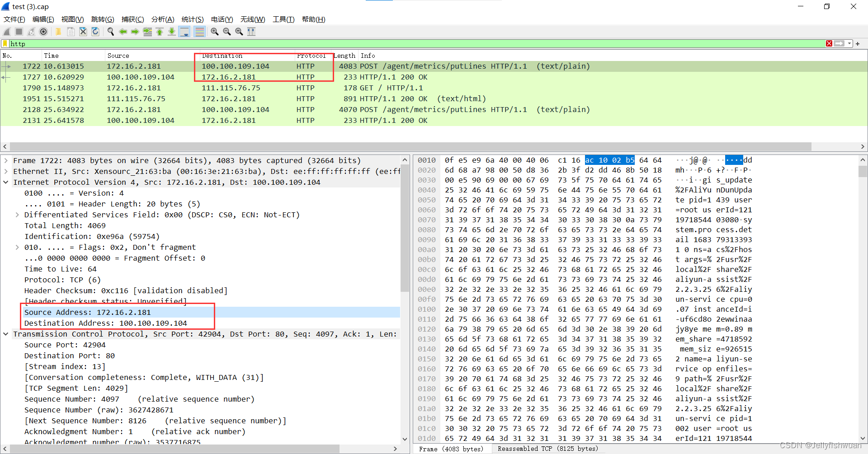This screenshot has height=454, width=868.
Task: Open the 帮助(H) menu
Action: point(314,19)
